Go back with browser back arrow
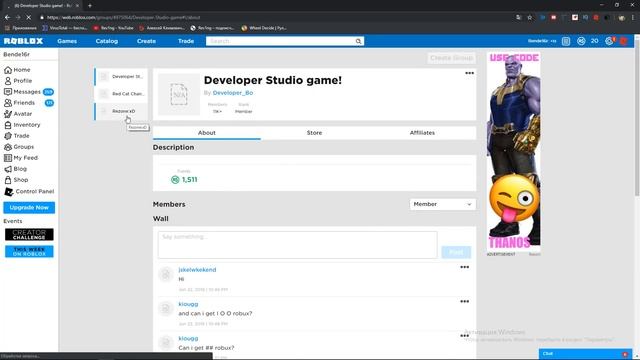Screen dimensions: 640x360 click(7, 18)
